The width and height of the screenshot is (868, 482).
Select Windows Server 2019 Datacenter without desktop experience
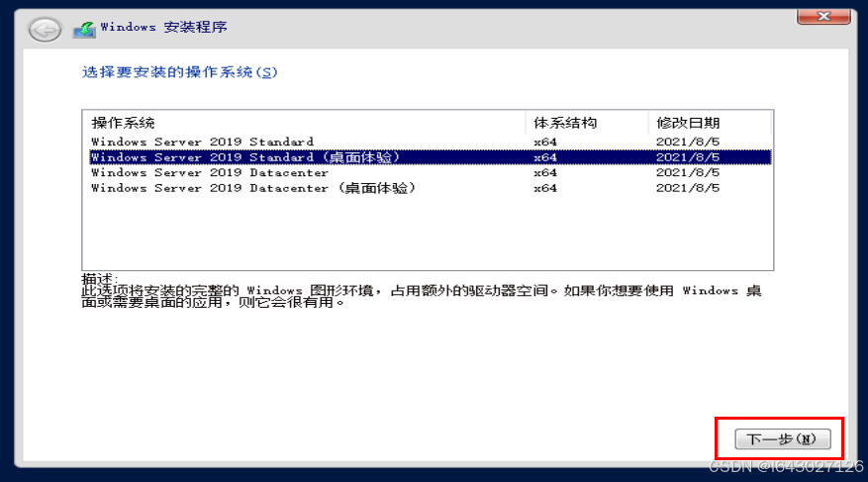pos(431,172)
